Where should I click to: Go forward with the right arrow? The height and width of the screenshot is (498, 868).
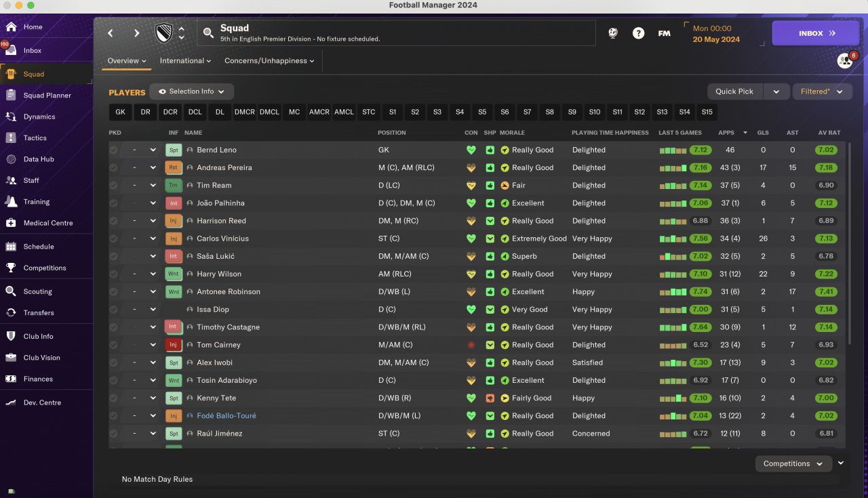[136, 33]
